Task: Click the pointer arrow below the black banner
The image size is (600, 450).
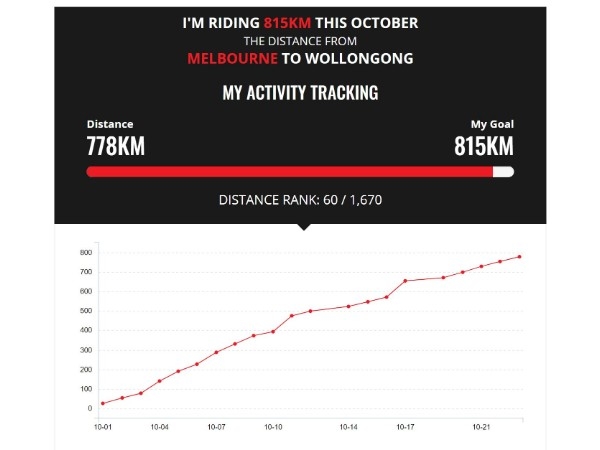Action: tap(304, 227)
